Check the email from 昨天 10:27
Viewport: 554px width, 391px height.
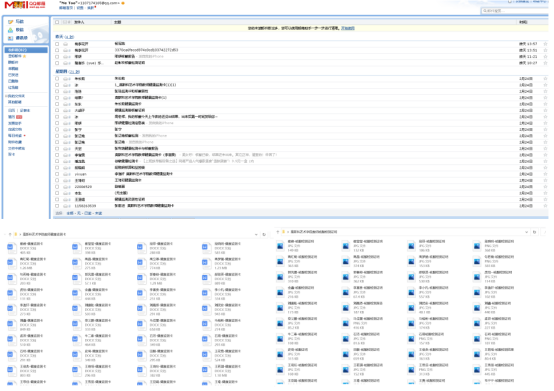tap(57, 63)
